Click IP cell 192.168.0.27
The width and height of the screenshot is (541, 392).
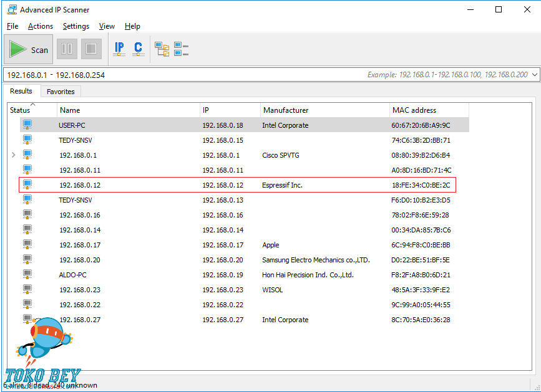tap(223, 320)
